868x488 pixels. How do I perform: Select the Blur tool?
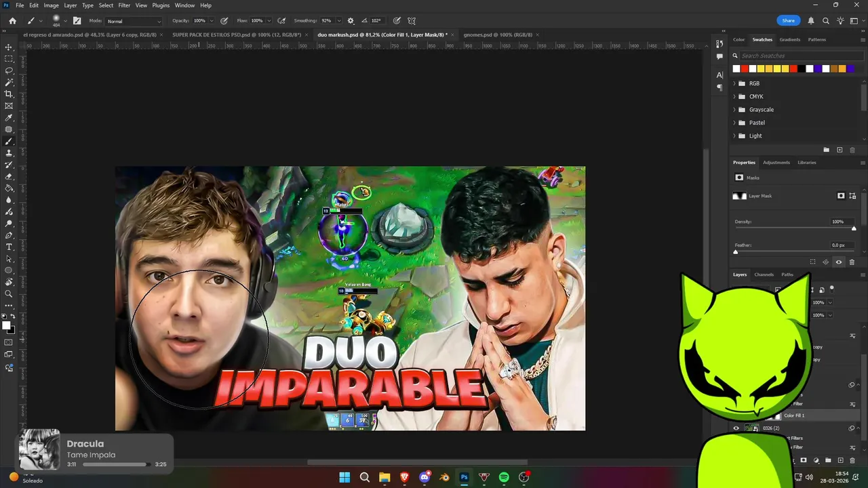coord(9,200)
